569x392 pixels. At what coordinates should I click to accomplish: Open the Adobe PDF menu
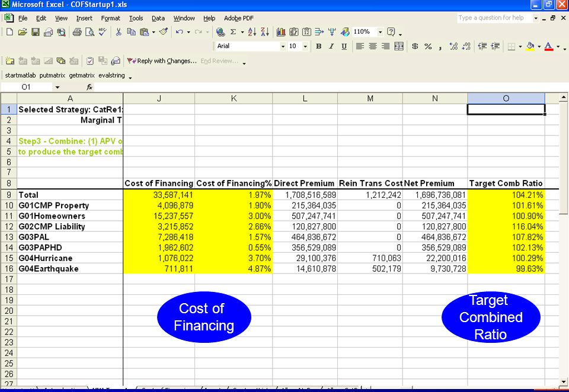[238, 18]
